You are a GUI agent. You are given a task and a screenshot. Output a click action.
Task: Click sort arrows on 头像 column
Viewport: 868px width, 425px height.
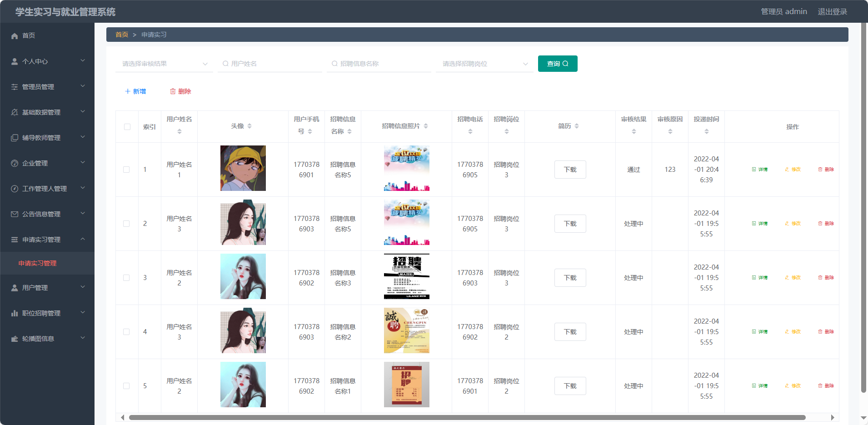click(x=249, y=126)
